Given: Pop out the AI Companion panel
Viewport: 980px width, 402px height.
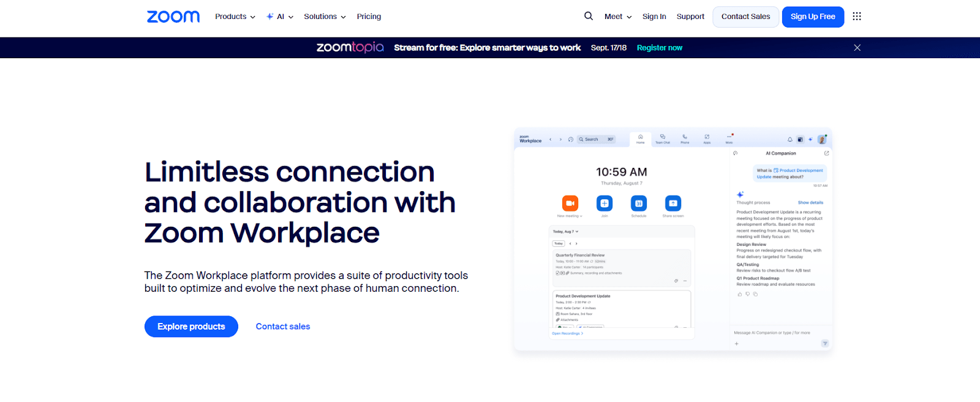Looking at the screenshot, I should coord(826,153).
